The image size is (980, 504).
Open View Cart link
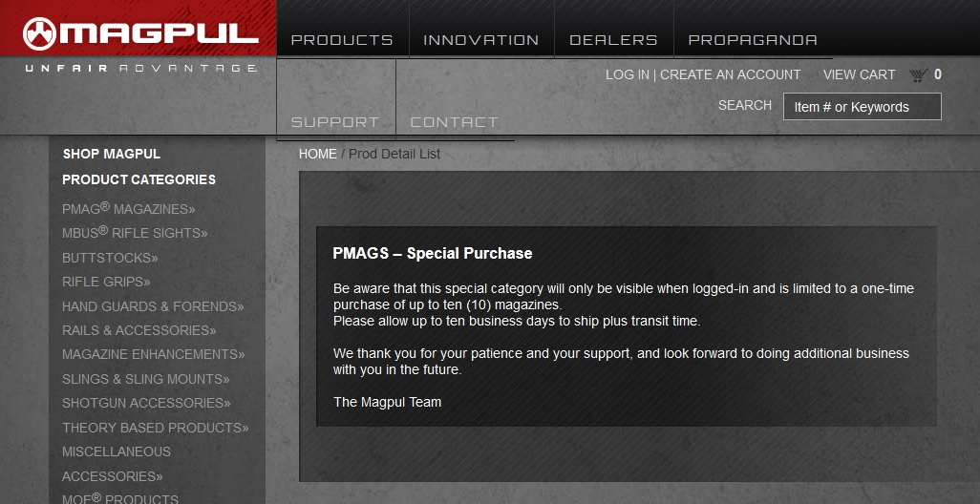859,75
